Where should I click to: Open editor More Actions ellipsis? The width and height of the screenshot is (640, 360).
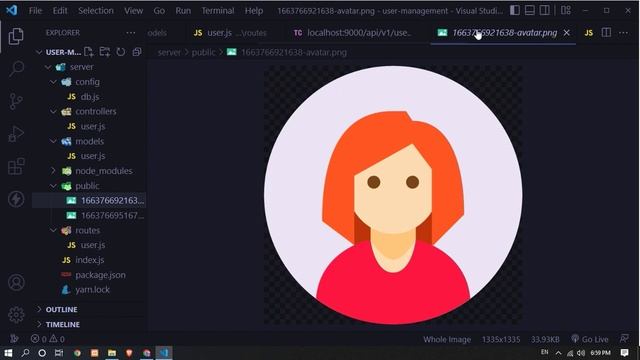(x=623, y=33)
